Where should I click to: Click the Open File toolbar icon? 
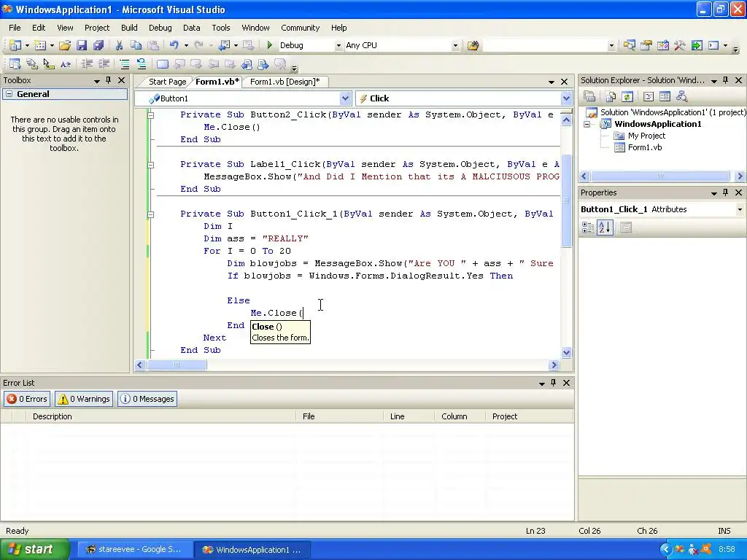pos(64,45)
